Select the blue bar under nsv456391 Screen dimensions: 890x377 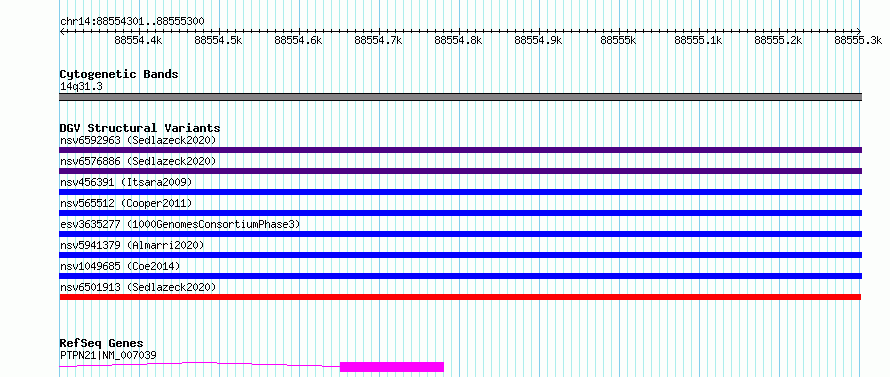460,192
